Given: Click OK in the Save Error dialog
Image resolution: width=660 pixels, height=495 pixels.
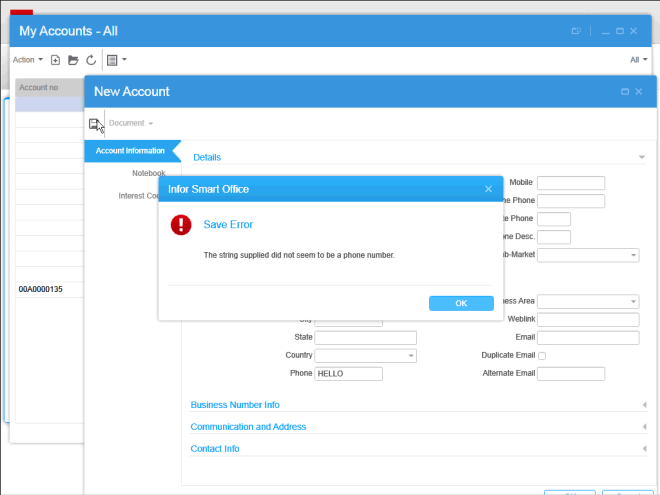Looking at the screenshot, I should coord(461,303).
